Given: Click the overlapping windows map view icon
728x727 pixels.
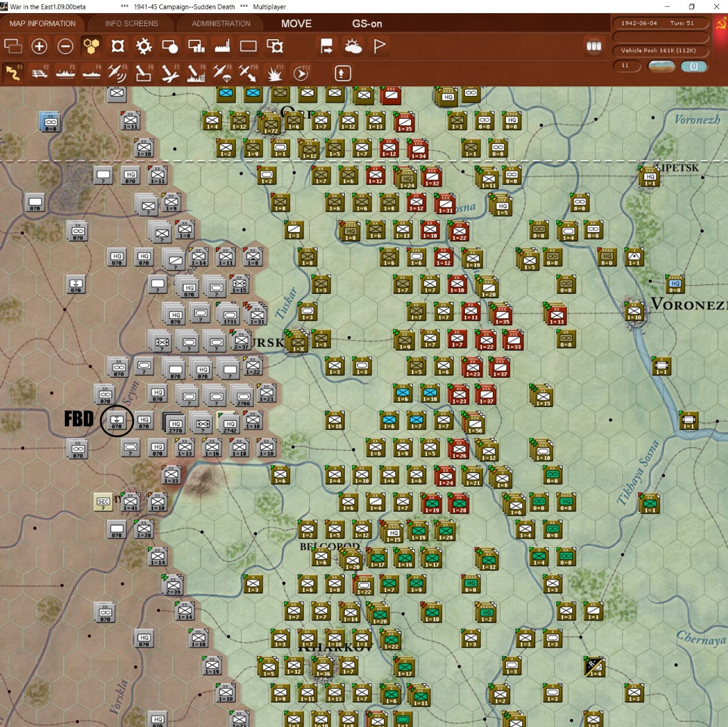Looking at the screenshot, I should (x=13, y=46).
